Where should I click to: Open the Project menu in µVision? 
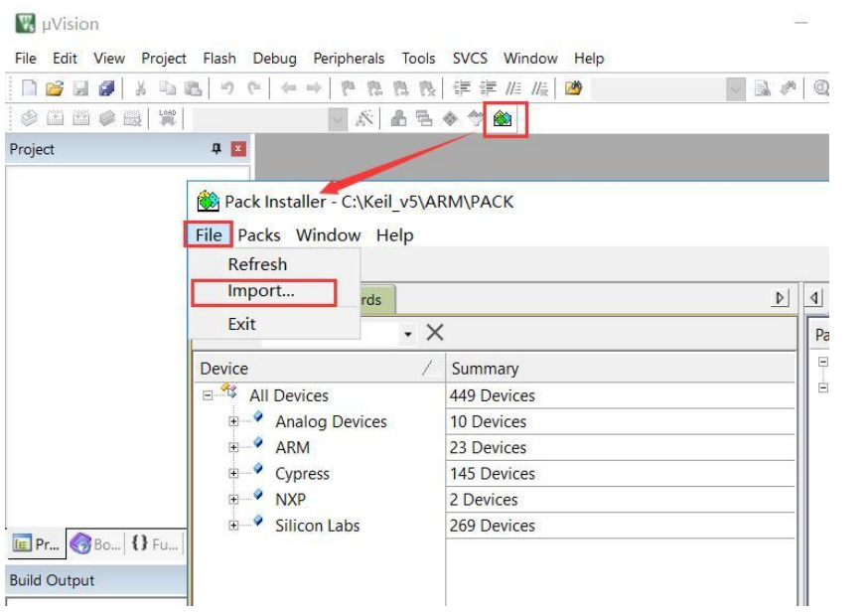pyautogui.click(x=164, y=59)
